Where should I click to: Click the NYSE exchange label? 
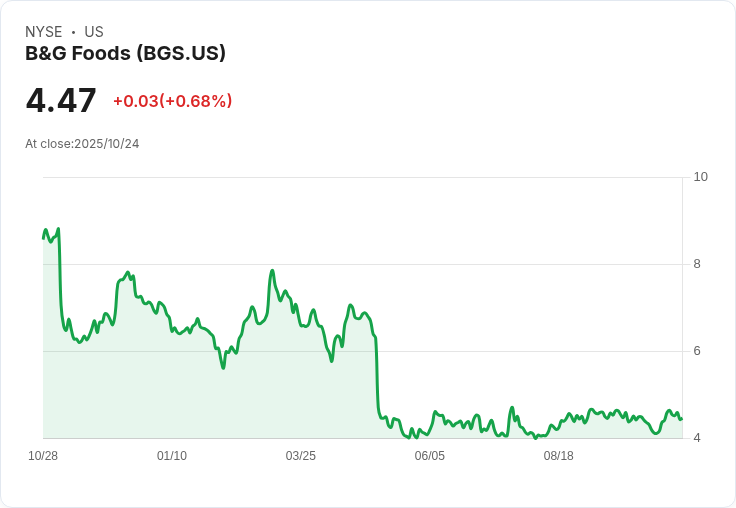pos(43,32)
